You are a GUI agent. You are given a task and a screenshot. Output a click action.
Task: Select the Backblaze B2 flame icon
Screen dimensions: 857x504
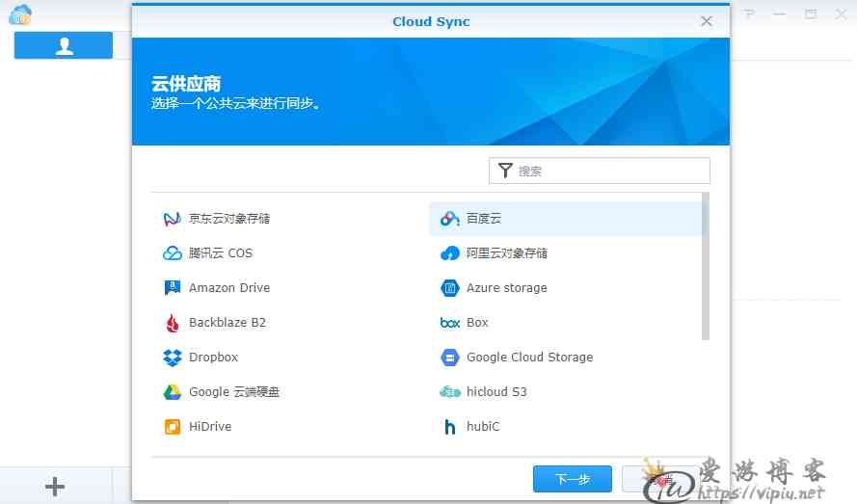tap(173, 323)
